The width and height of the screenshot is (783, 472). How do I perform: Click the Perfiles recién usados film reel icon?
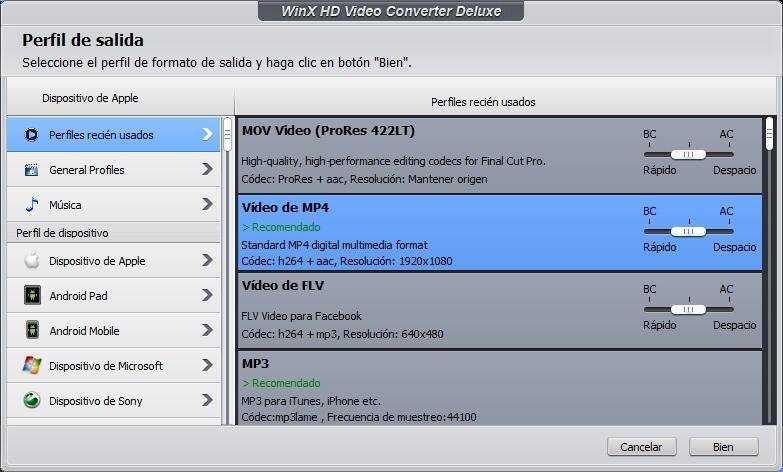click(x=31, y=135)
